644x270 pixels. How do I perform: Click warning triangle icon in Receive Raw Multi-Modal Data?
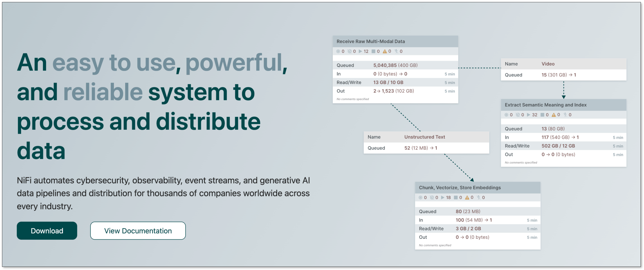pyautogui.click(x=384, y=51)
